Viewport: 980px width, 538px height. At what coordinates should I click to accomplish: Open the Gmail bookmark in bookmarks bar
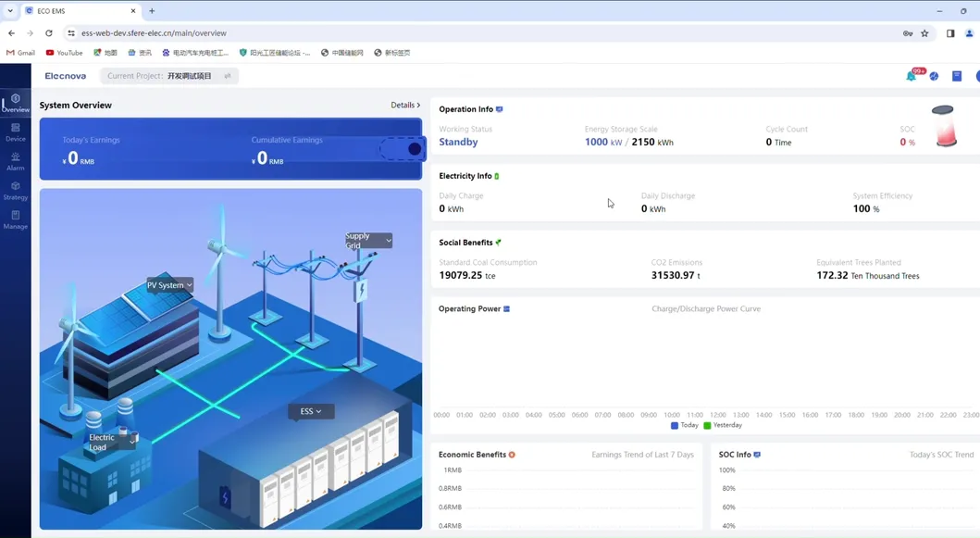click(20, 53)
